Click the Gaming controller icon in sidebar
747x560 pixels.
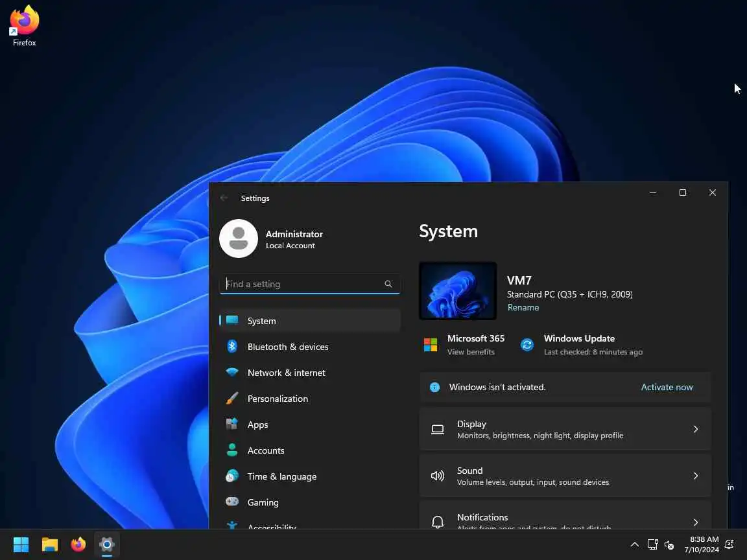pos(232,502)
